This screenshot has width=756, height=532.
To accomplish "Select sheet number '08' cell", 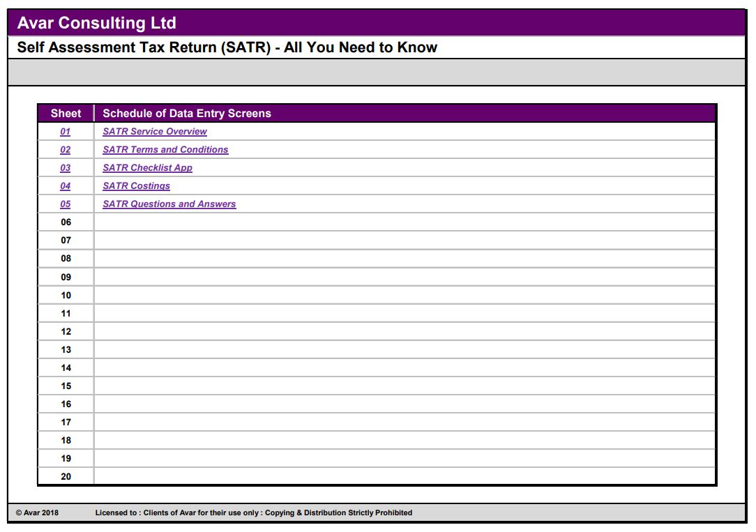I will pos(66,259).
